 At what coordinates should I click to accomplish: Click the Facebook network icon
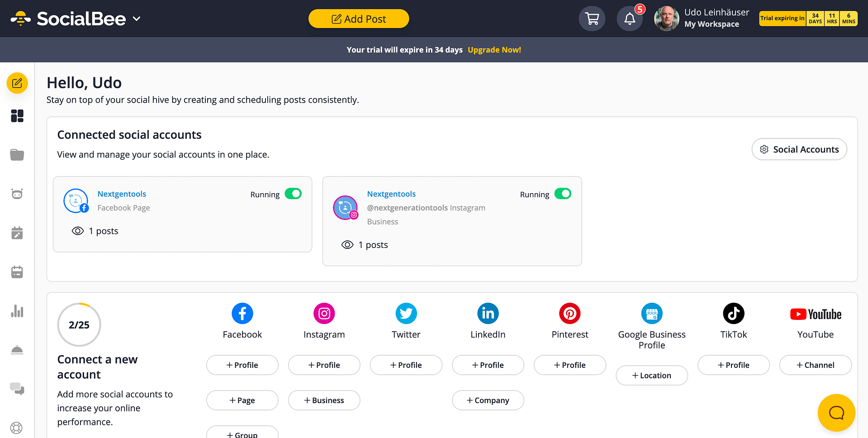pyautogui.click(x=242, y=314)
